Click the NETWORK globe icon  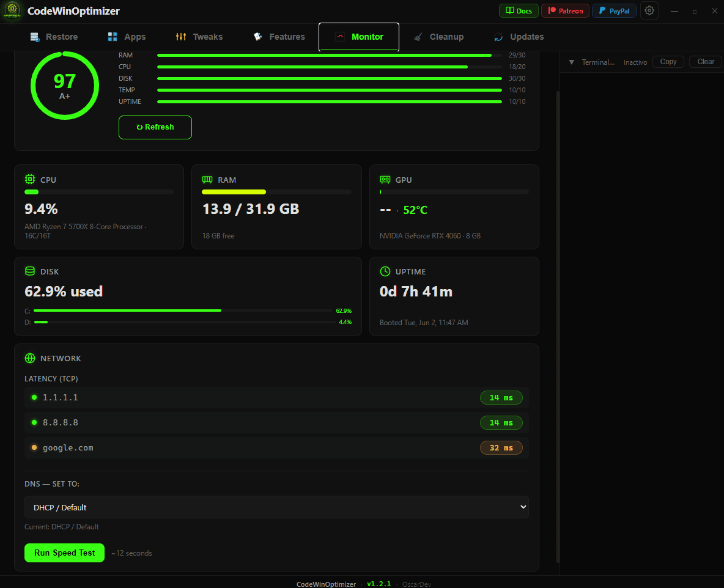30,358
